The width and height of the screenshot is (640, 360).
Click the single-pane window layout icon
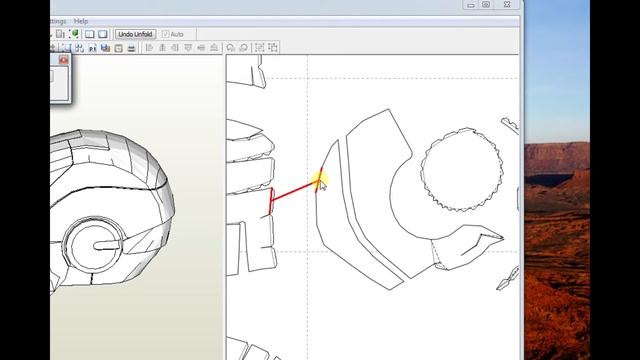tap(102, 34)
